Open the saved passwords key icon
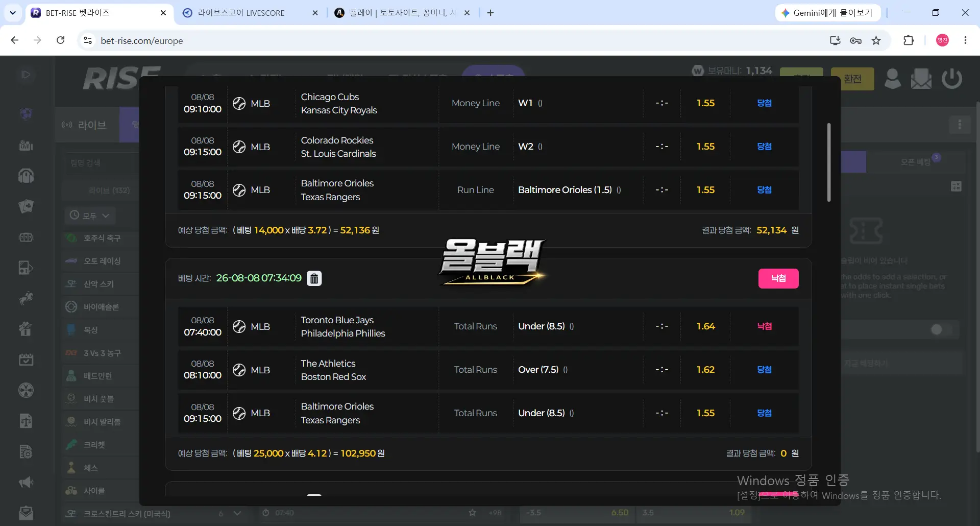 tap(856, 40)
